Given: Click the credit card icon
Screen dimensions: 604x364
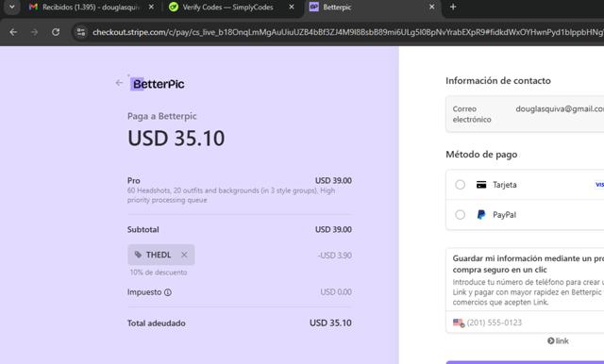Looking at the screenshot, I should tap(481, 185).
